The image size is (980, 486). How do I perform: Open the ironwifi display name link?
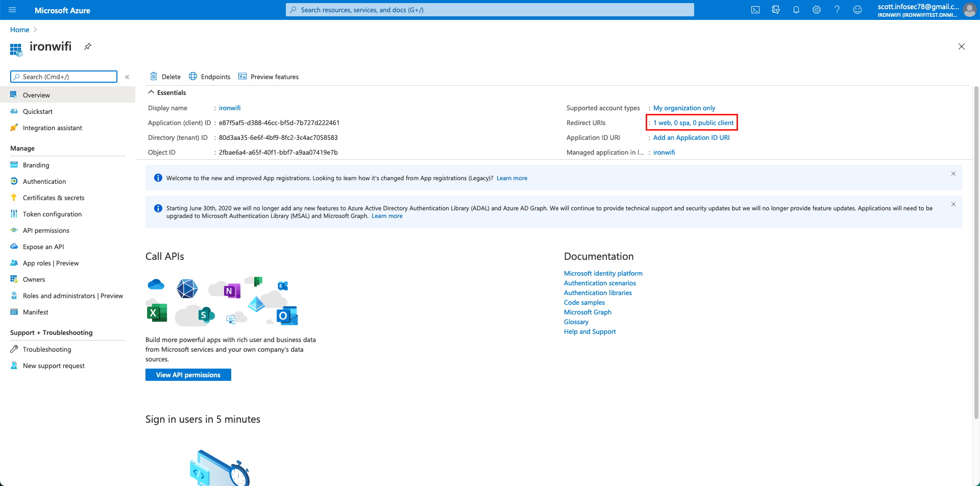tap(230, 108)
